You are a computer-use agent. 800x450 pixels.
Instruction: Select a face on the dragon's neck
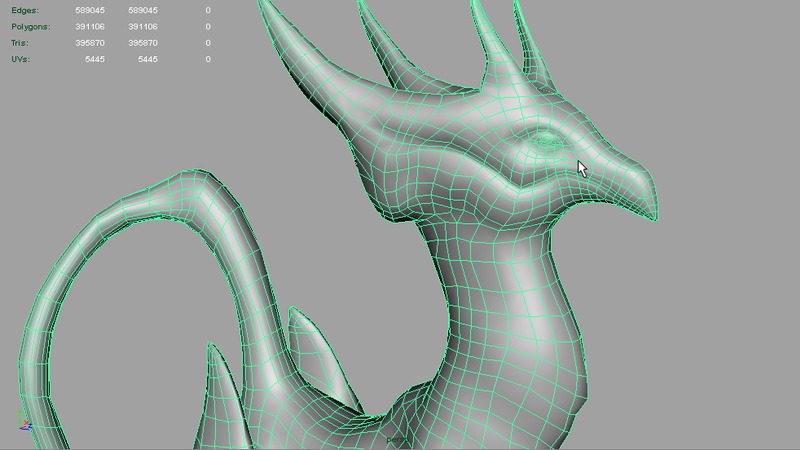tap(500, 300)
